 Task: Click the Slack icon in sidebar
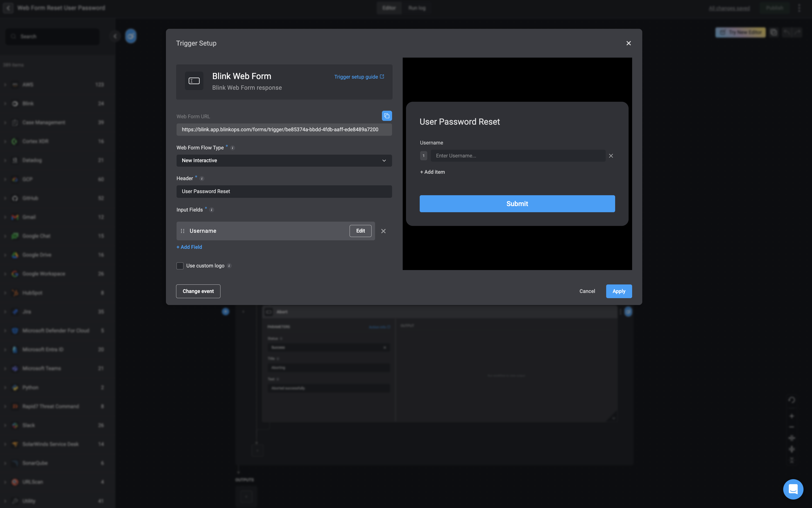15,425
